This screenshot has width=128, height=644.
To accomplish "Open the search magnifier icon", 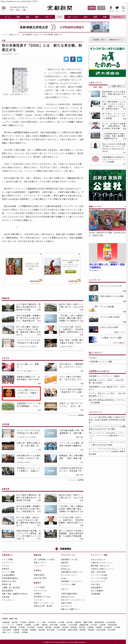I will tap(123, 8).
